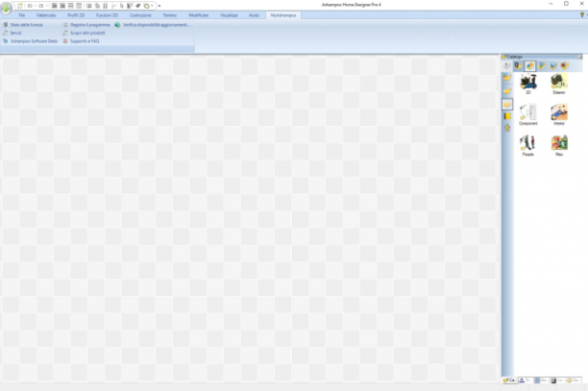The image size is (588, 391).
Task: Open the Redo history dropdown arrow
Action: 46,6
